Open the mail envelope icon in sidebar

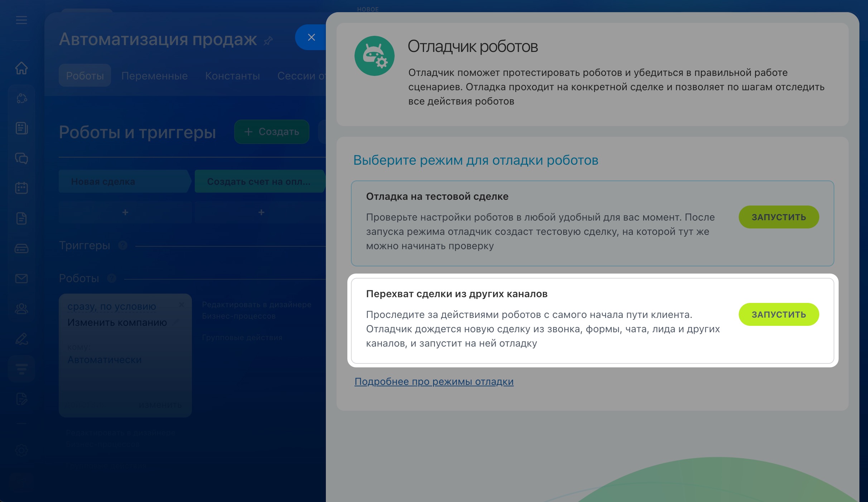[x=21, y=278]
